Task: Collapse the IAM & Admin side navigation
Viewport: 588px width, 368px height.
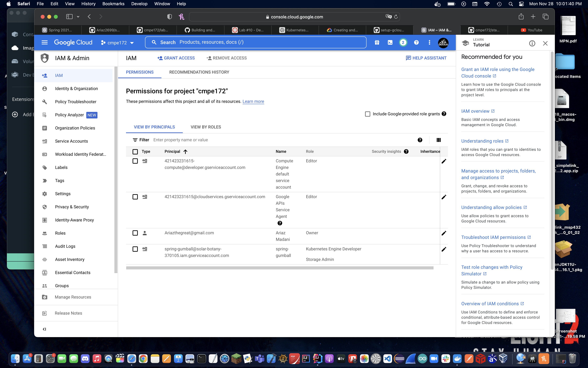Action: tap(44, 329)
